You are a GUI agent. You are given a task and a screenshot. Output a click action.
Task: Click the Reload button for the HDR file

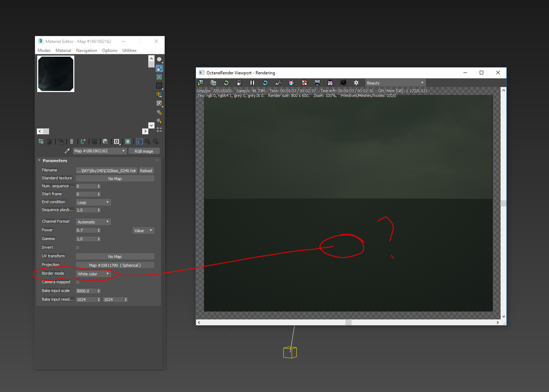click(x=146, y=171)
